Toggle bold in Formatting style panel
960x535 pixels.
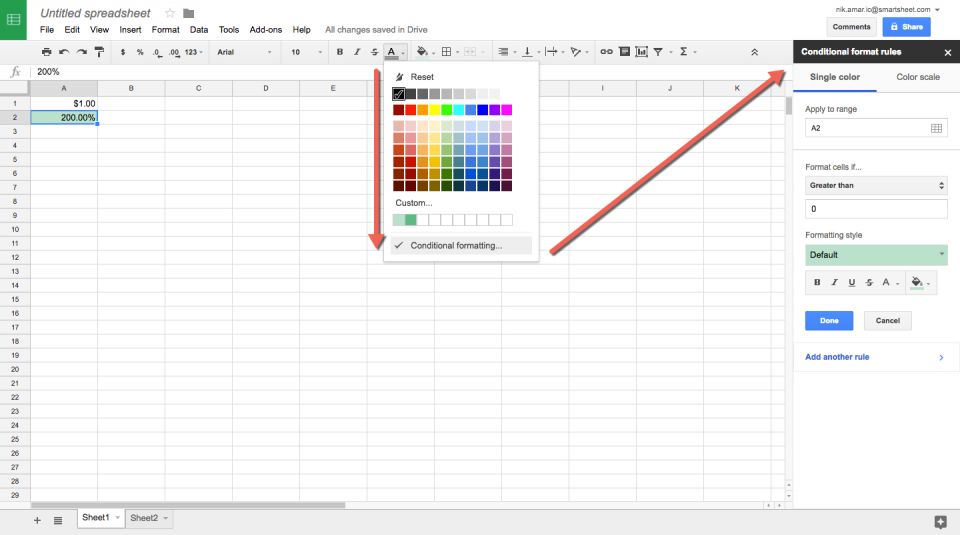pyautogui.click(x=817, y=283)
